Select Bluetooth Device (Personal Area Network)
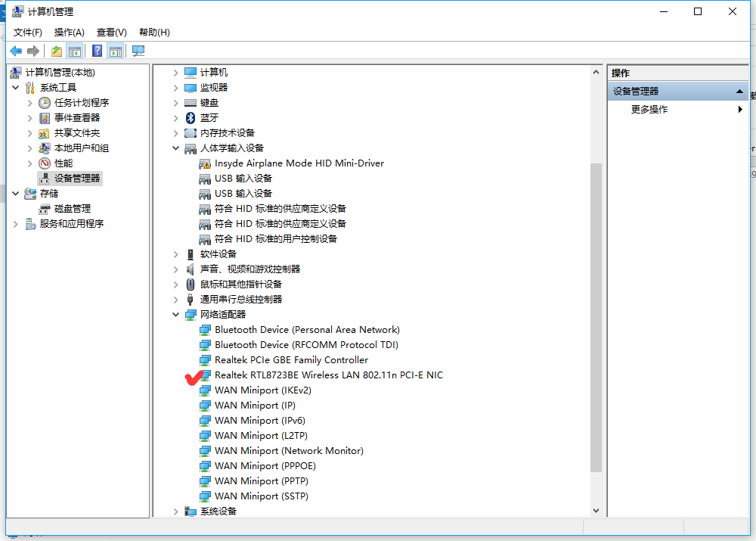Screen dimensions: 756x541 coord(307,330)
